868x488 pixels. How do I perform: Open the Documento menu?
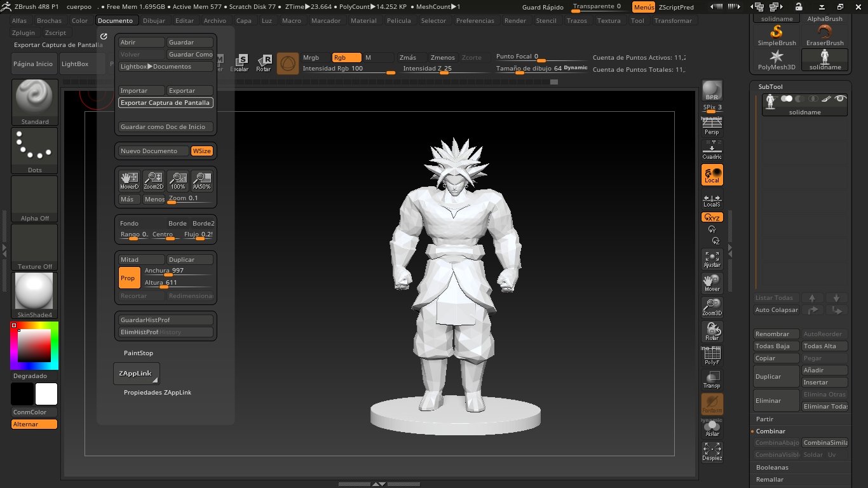click(115, 20)
